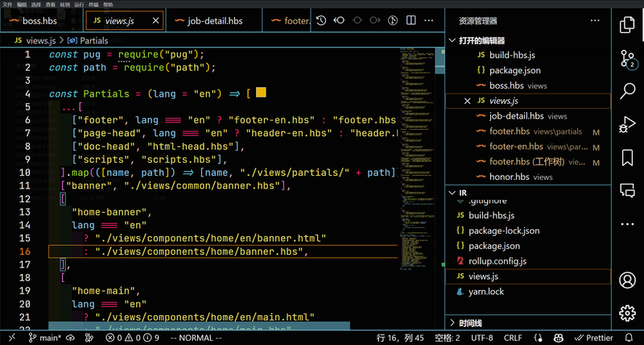Open the Search view in activity bar

tap(627, 90)
